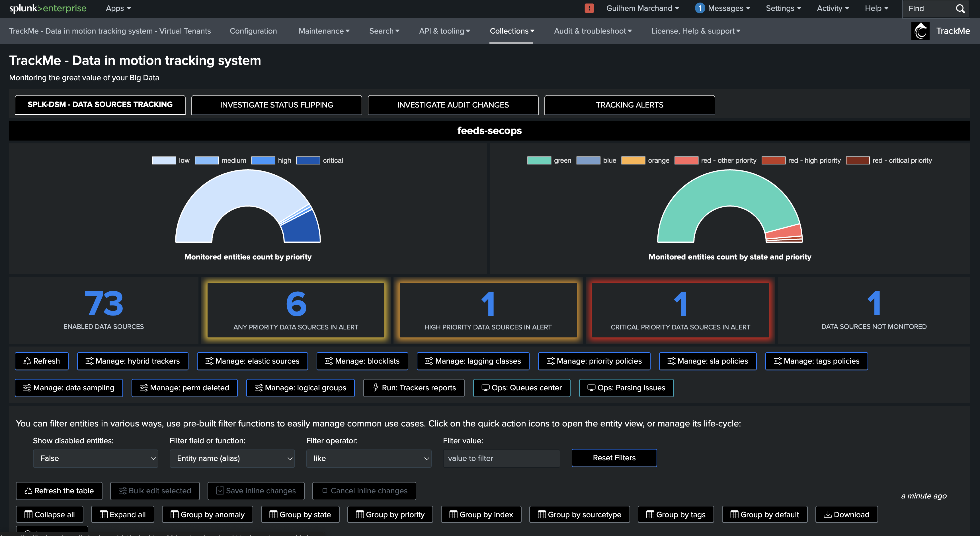The height and width of the screenshot is (536, 980).
Task: Click the Manage: elastic sources sliders icon
Action: pyautogui.click(x=209, y=361)
